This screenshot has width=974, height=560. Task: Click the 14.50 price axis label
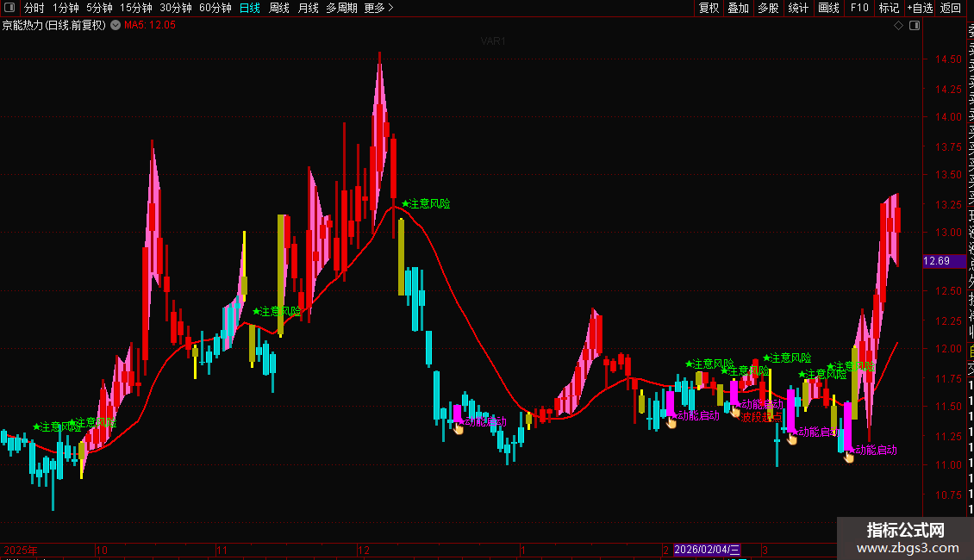[948, 59]
